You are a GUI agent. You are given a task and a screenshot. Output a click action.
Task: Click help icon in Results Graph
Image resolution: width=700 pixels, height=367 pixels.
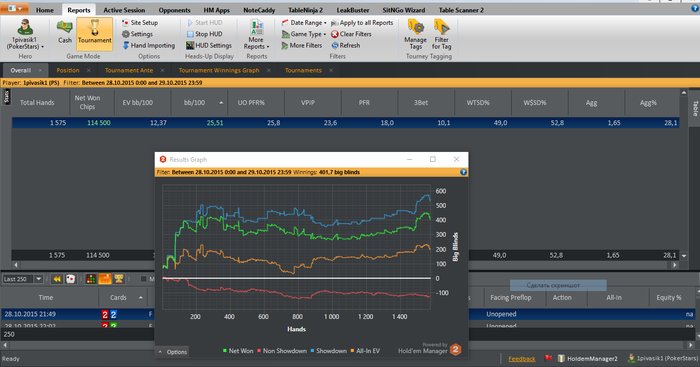click(463, 172)
